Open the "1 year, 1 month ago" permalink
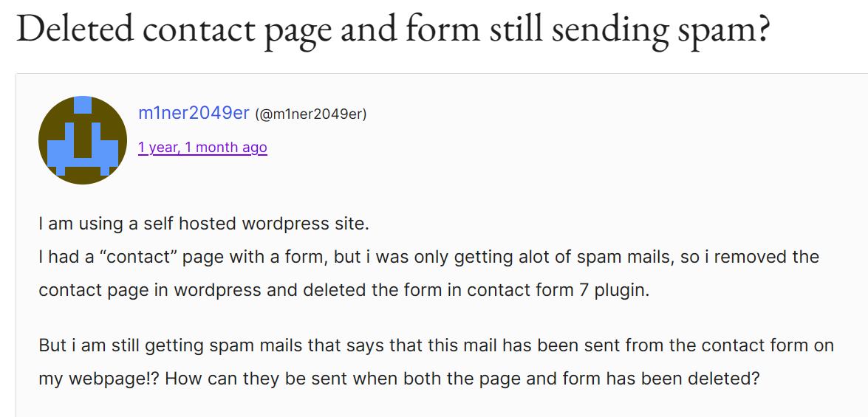 point(202,148)
